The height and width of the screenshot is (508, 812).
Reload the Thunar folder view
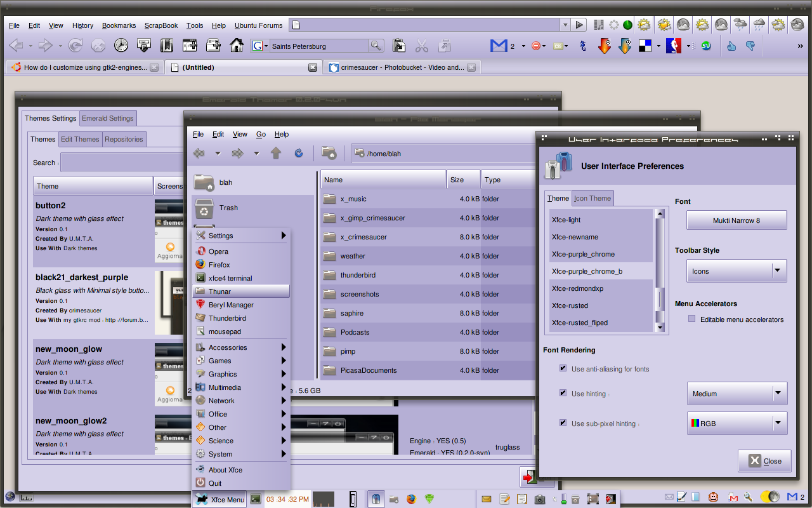[x=299, y=153]
